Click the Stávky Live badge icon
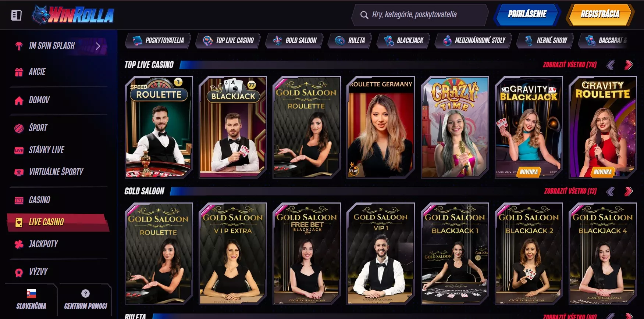This screenshot has width=644, height=319. click(x=19, y=150)
